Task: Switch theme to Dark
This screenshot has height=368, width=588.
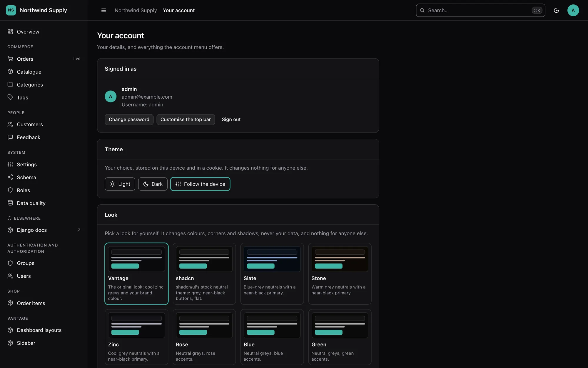Action: 153,184
